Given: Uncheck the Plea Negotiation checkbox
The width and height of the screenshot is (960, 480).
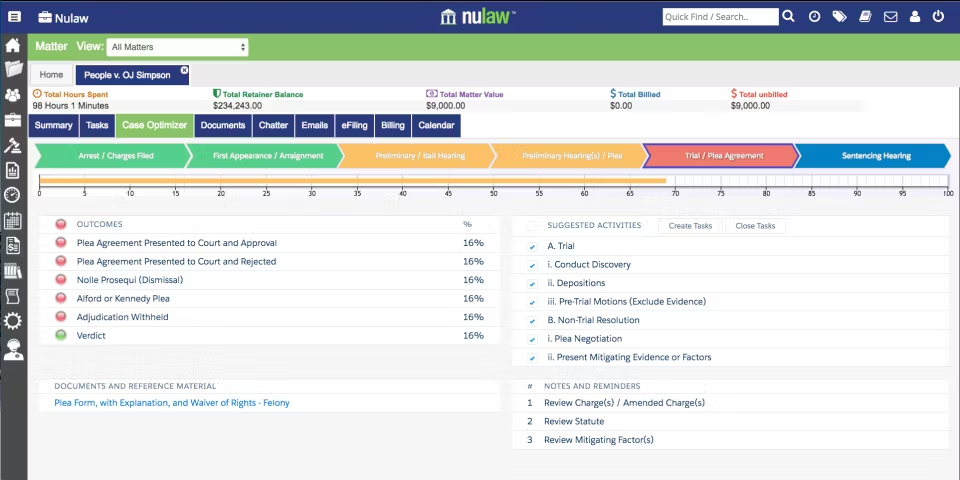Looking at the screenshot, I should click(532, 340).
